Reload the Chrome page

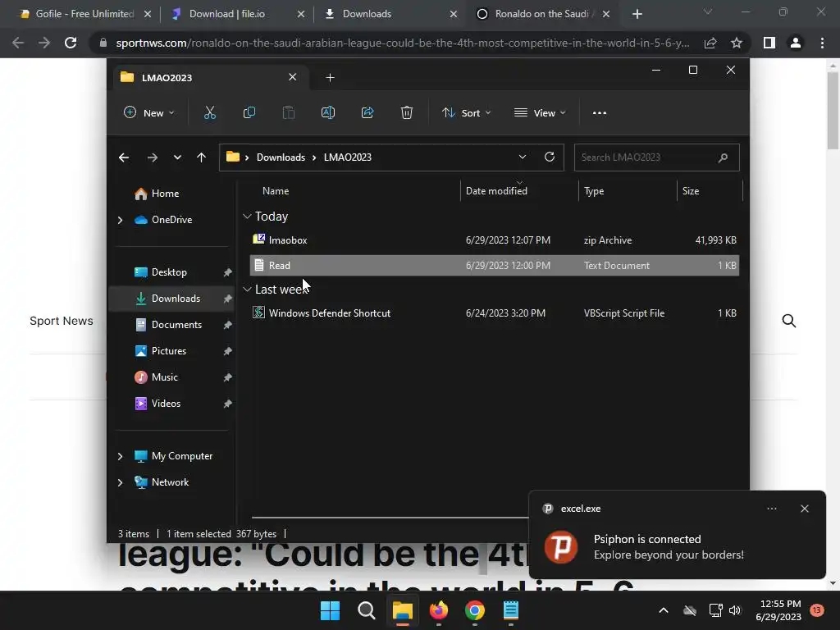point(71,43)
